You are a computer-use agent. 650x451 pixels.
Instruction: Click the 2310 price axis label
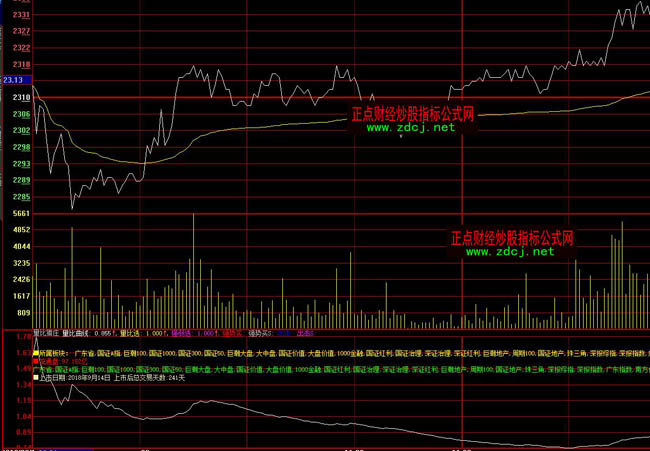coord(22,98)
